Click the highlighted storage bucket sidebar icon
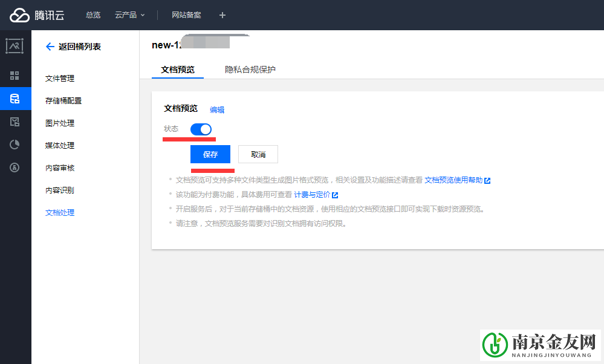This screenshot has height=364, width=604. (15, 99)
